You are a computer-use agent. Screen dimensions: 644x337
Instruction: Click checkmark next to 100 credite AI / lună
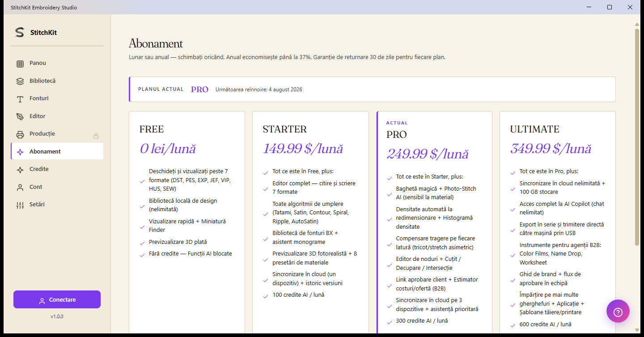(x=266, y=296)
